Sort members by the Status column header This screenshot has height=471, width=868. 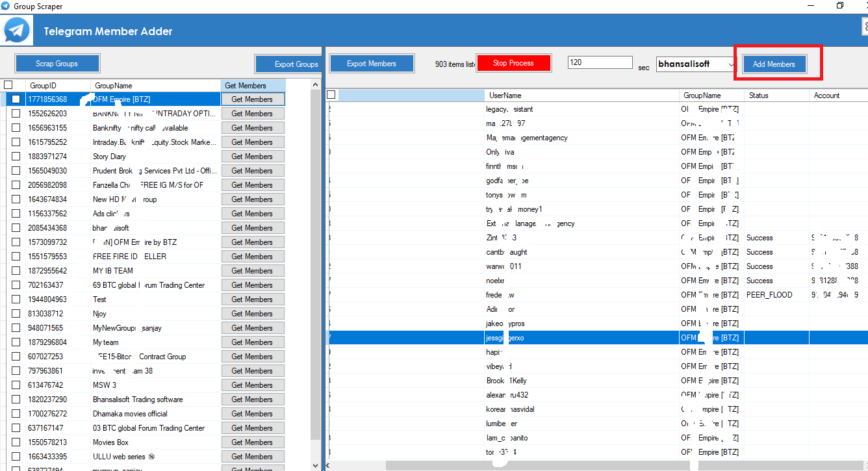[x=776, y=95]
